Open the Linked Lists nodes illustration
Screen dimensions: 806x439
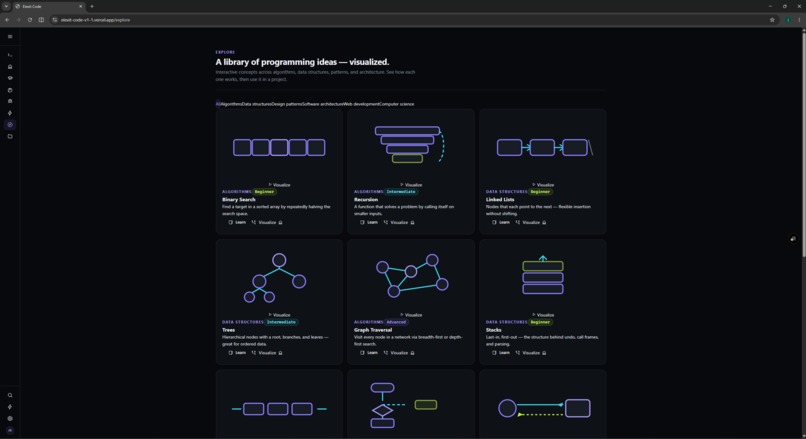(544, 148)
